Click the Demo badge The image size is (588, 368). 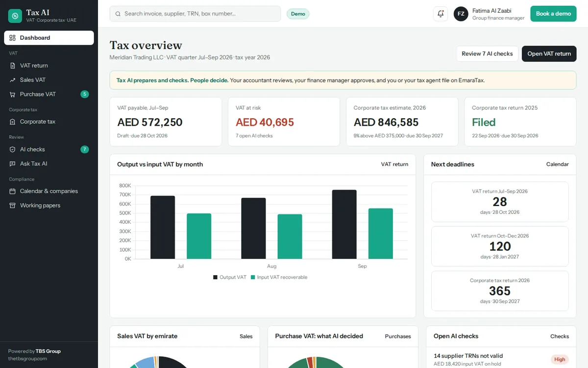298,14
